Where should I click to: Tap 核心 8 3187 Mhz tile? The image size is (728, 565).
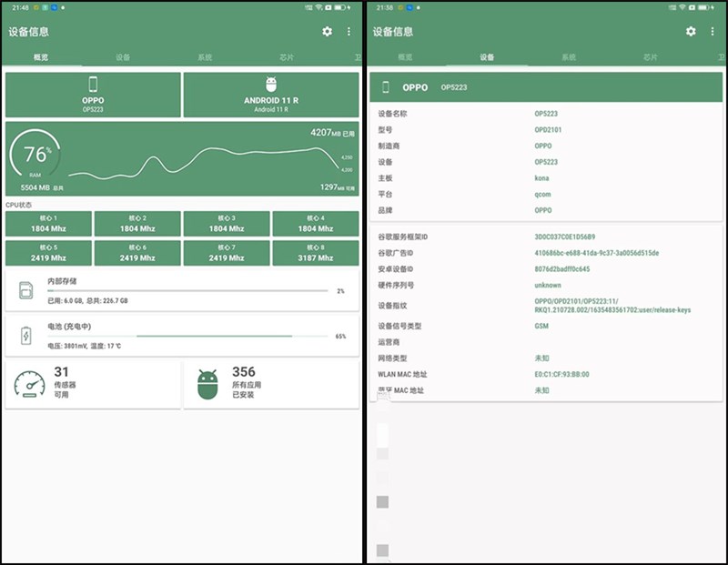point(316,253)
